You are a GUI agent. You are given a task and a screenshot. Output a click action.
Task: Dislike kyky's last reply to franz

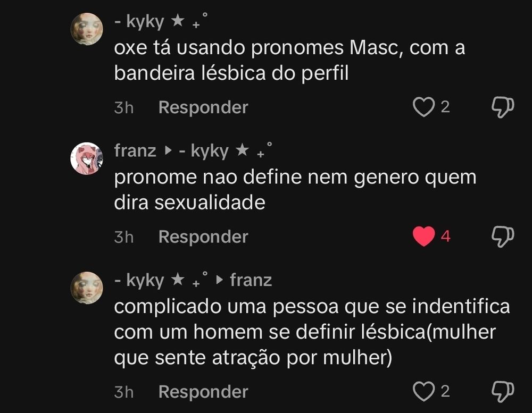[503, 392]
